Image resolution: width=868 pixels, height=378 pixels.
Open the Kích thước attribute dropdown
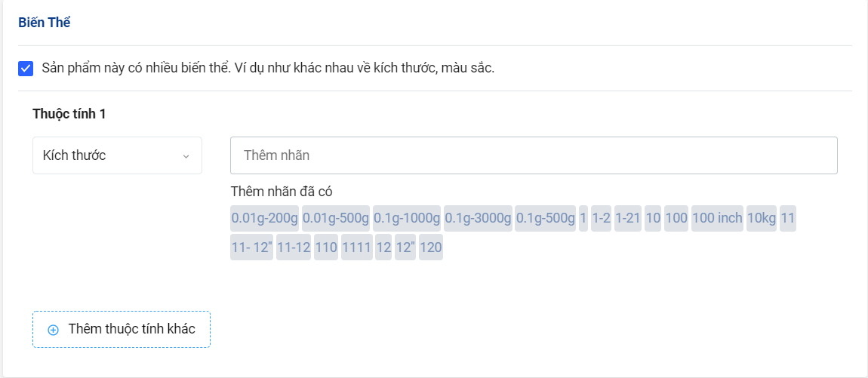pyautogui.click(x=117, y=155)
